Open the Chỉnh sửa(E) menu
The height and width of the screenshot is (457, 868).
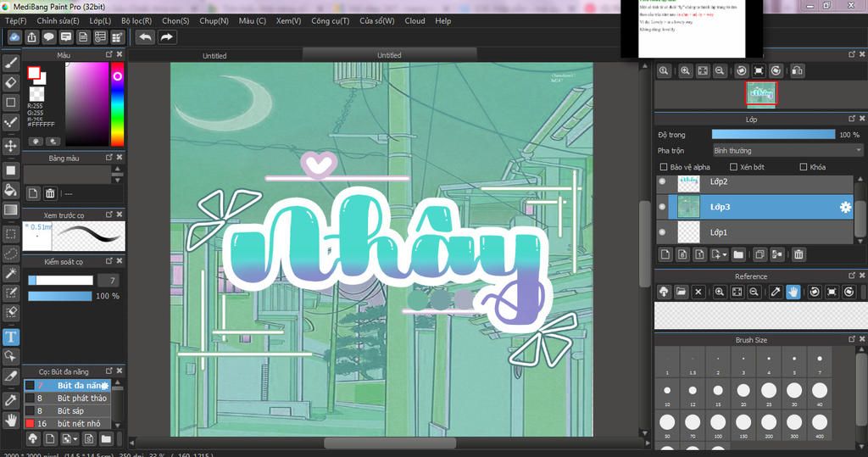58,20
